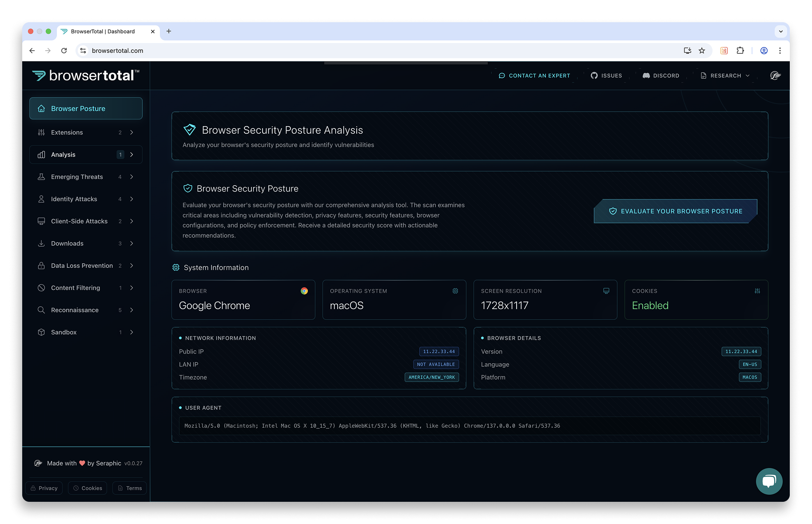812x524 pixels.
Task: Click the 'MACOS' platform badge
Action: 750,377
